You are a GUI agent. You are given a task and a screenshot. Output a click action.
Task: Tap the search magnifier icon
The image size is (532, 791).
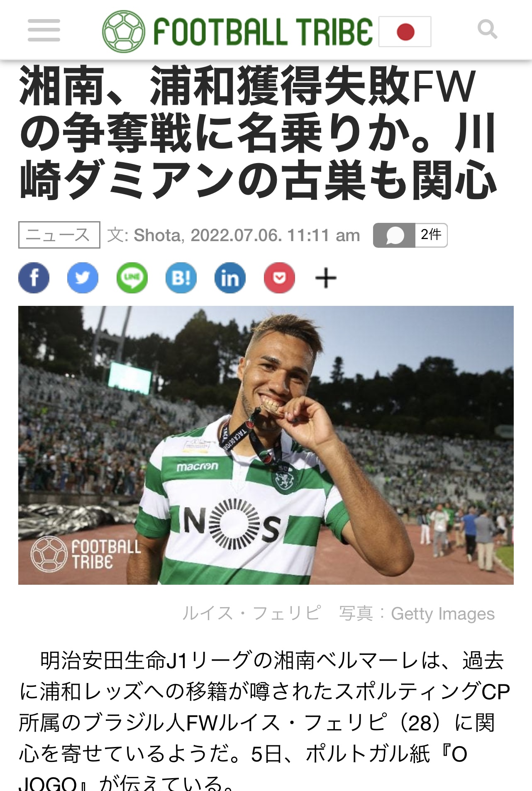488,29
